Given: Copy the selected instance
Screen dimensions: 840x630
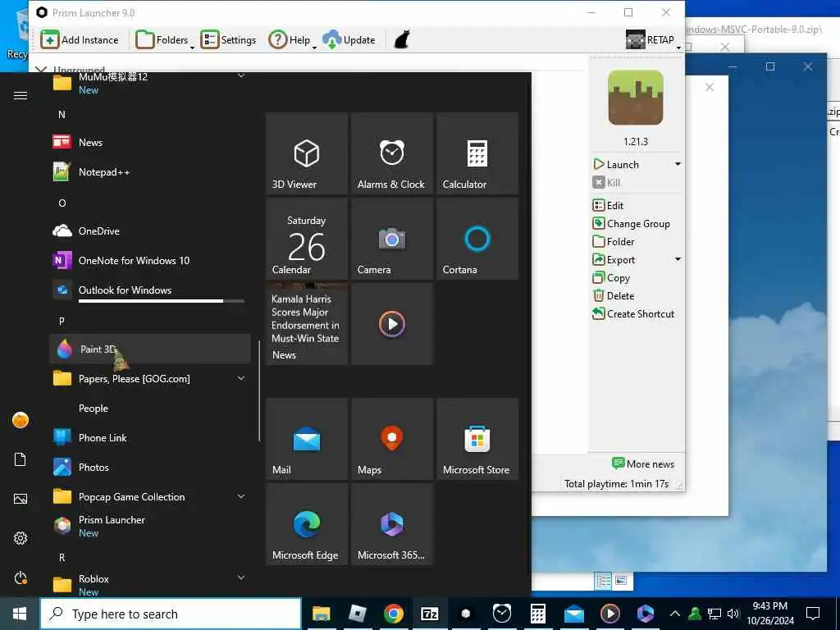Looking at the screenshot, I should (611, 277).
